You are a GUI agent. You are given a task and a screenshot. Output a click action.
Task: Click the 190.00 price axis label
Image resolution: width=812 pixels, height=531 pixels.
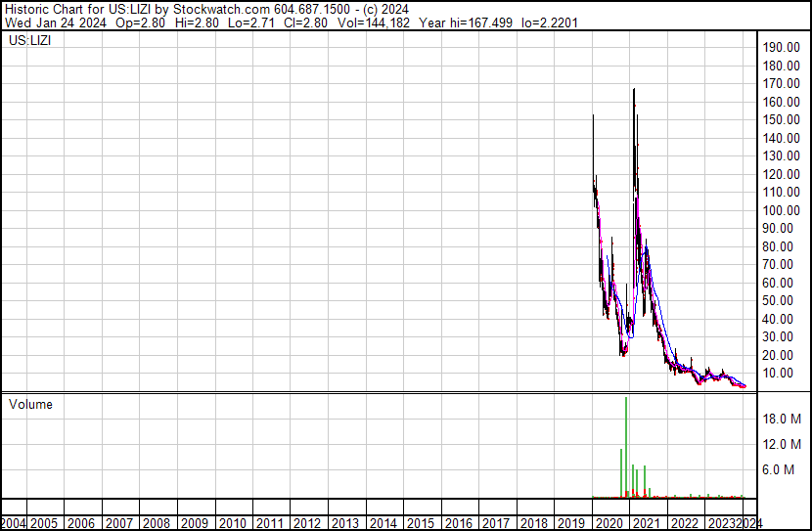pyautogui.click(x=784, y=48)
